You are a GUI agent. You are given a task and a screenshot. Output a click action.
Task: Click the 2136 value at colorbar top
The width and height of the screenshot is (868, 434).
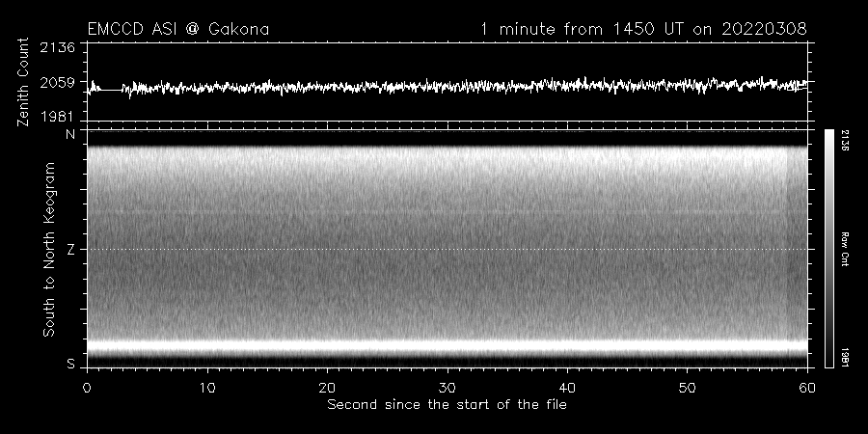pyautogui.click(x=844, y=141)
